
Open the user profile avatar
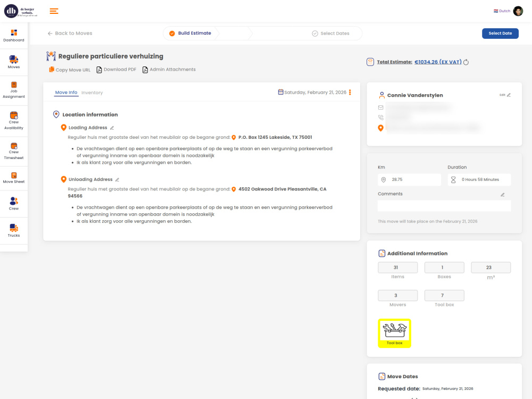point(518,11)
